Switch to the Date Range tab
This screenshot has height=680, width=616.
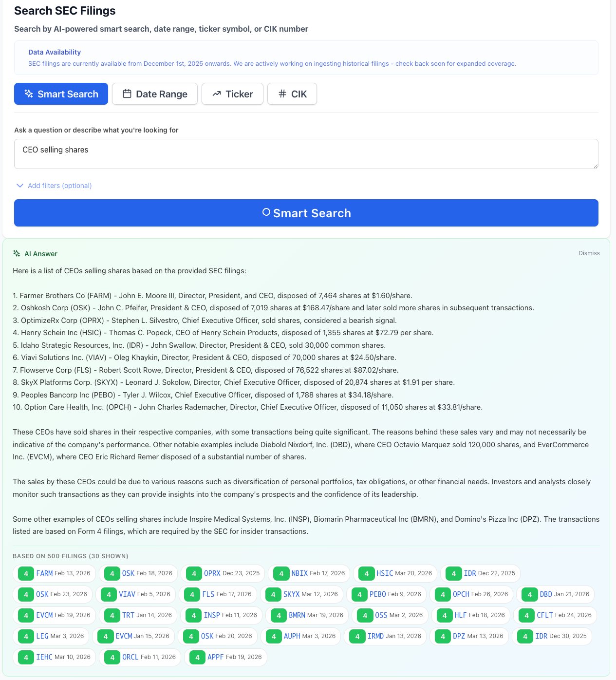[154, 94]
